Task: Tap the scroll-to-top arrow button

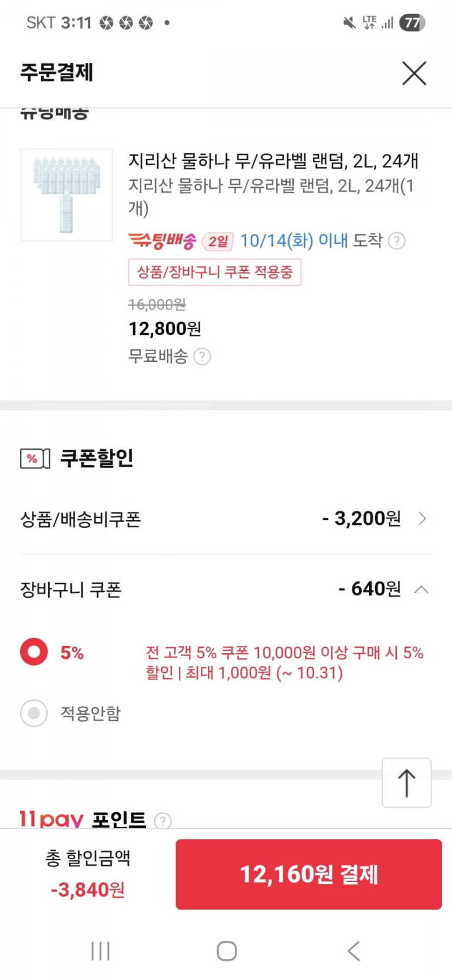Action: 407,783
